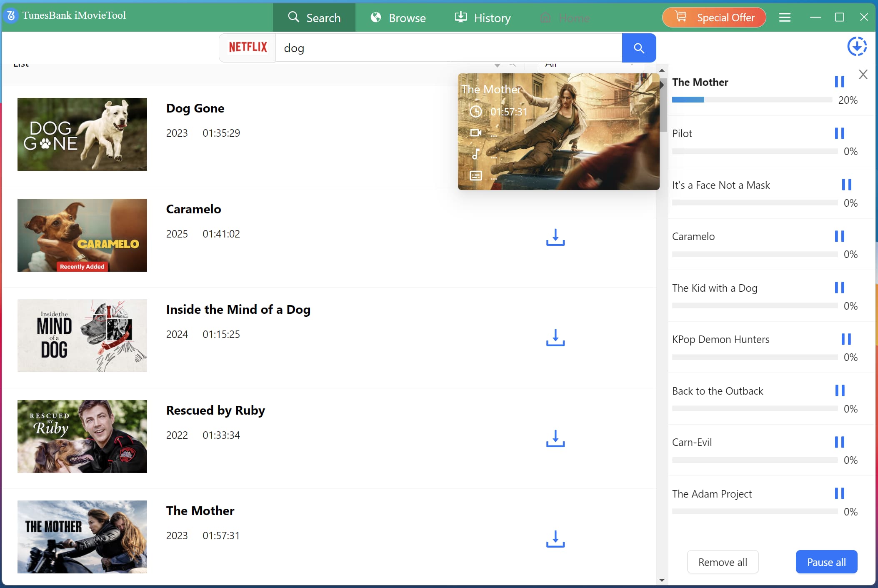878x588 pixels.
Task: Open the All filter dropdown
Action: pyautogui.click(x=590, y=65)
